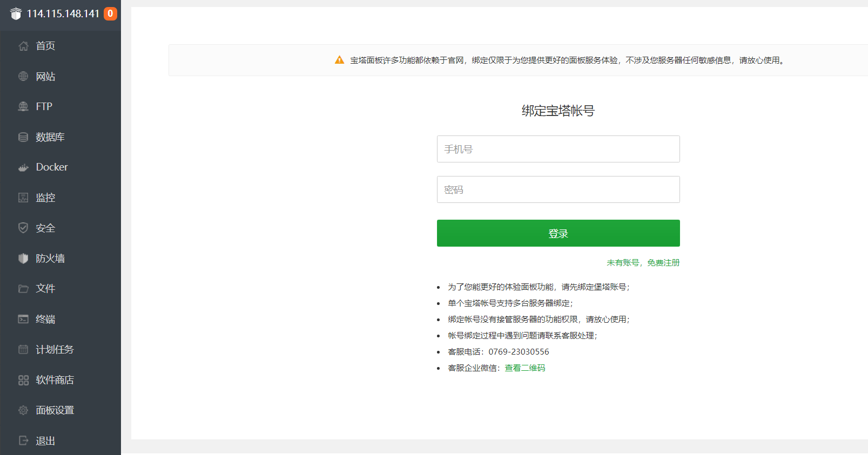Click the 绑定宝塔帐号 heading
Viewport: 868px width, 455px height.
click(558, 111)
